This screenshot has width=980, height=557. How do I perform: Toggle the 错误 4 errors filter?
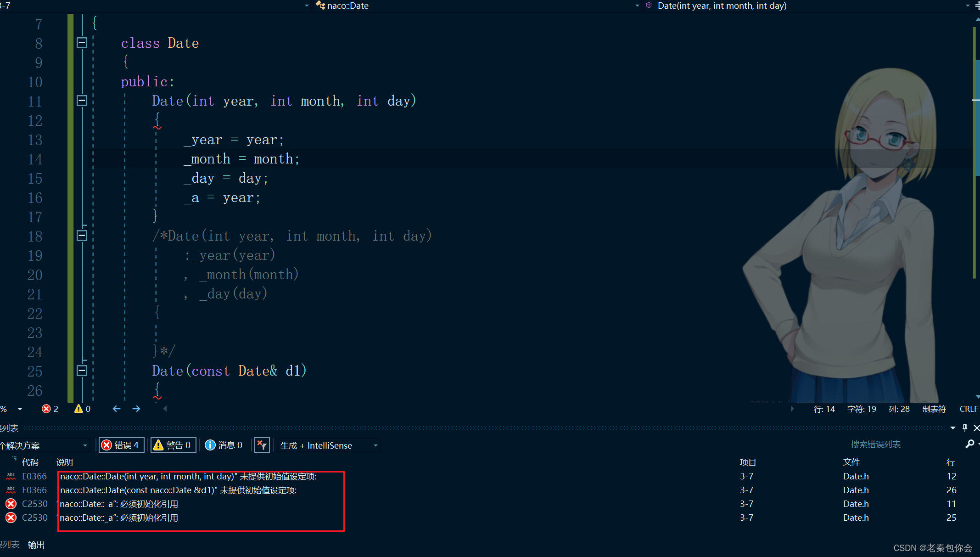(122, 445)
